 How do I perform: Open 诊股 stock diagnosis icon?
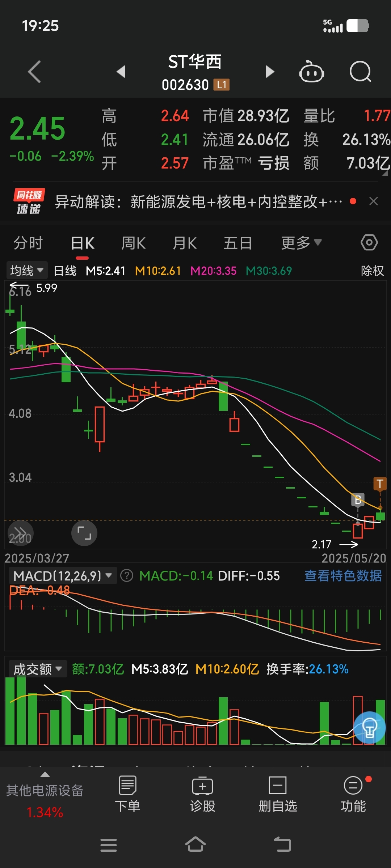pos(203,794)
